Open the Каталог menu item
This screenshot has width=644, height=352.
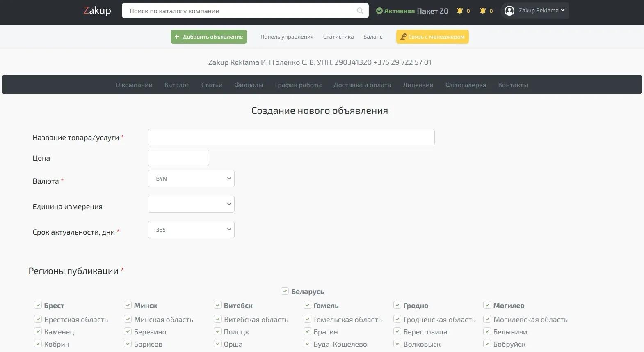tap(177, 85)
